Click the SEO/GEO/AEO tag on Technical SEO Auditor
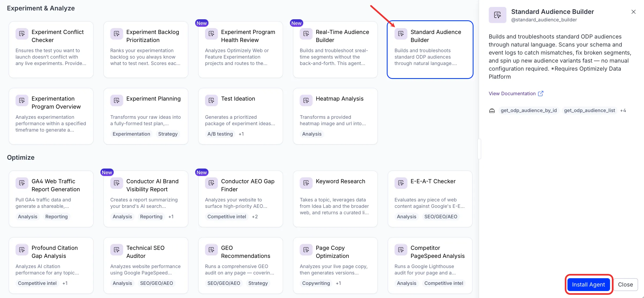Screen dimensions: 644x298 coord(157,283)
